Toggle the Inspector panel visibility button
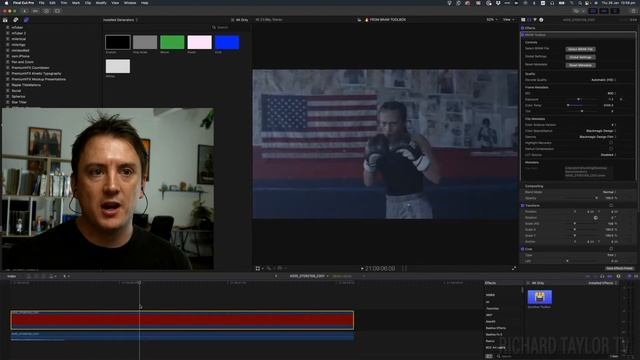This screenshot has width=640, height=360. [x=615, y=11]
